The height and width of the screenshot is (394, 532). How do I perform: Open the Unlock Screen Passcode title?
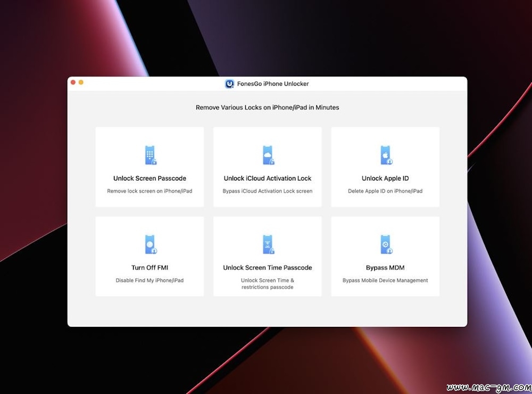(149, 178)
